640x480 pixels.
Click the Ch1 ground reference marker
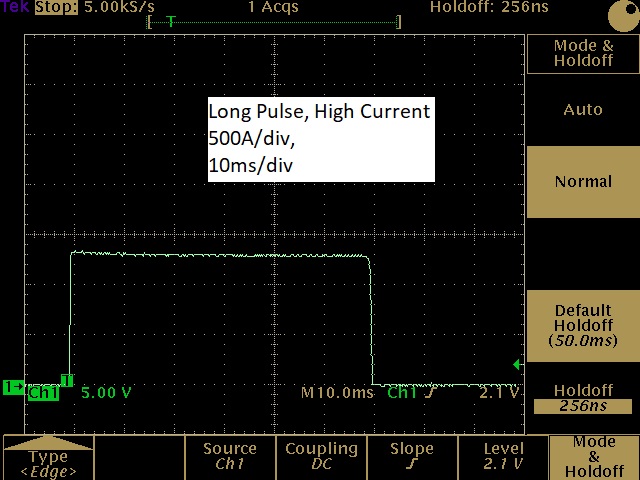[13, 387]
